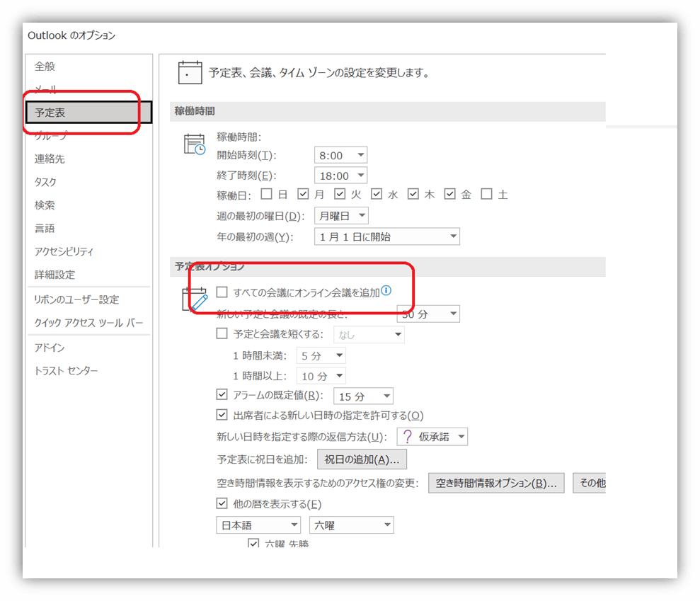
Task: Check the 土 (Saturday) workday checkbox
Action: [x=486, y=194]
